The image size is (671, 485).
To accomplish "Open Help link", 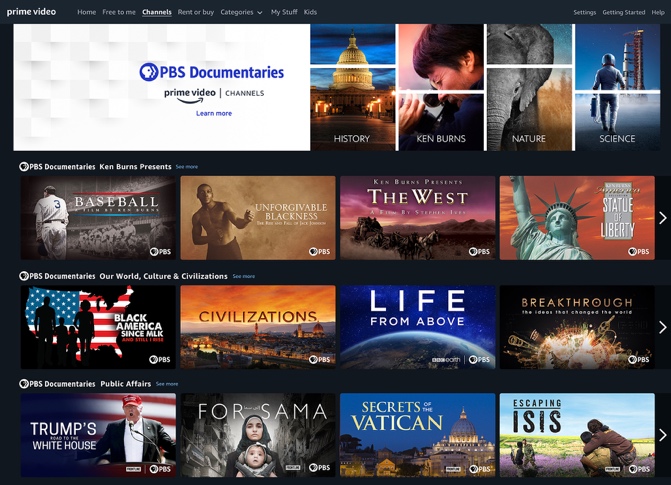I will 658,12.
